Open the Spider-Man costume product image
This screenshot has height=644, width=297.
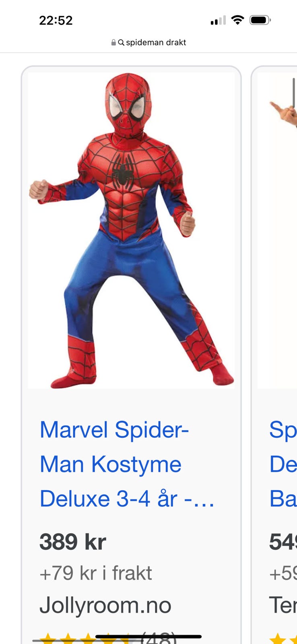point(131,230)
